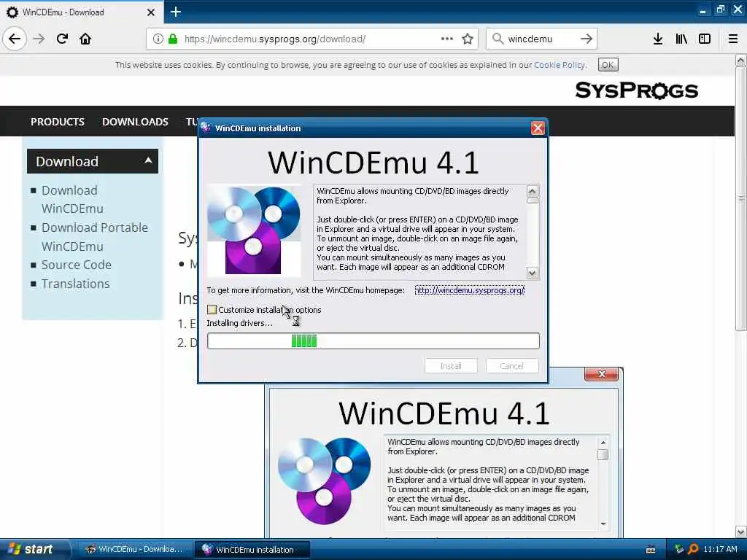Go to the browser Home icon
The width and height of the screenshot is (747, 560).
pyautogui.click(x=85, y=39)
